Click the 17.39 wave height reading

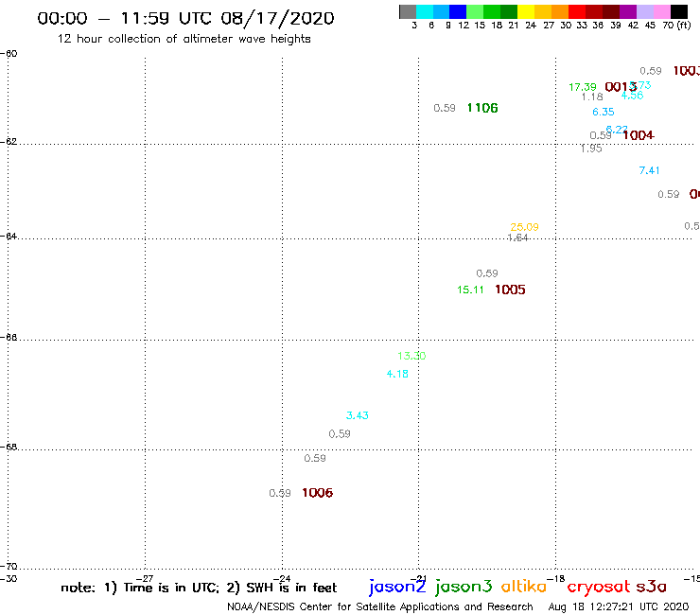pyautogui.click(x=582, y=87)
